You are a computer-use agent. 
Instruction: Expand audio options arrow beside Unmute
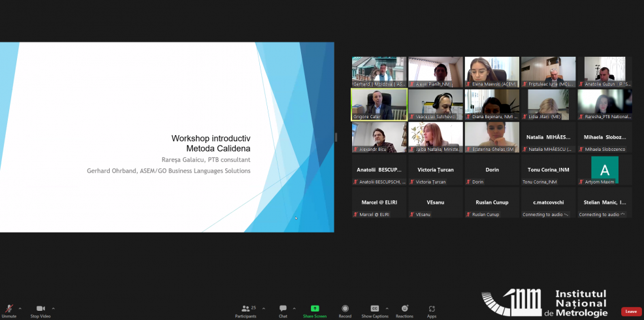point(20,308)
